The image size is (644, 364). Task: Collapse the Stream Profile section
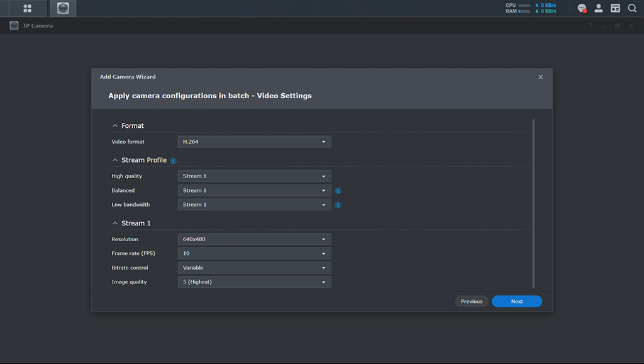[x=115, y=160]
